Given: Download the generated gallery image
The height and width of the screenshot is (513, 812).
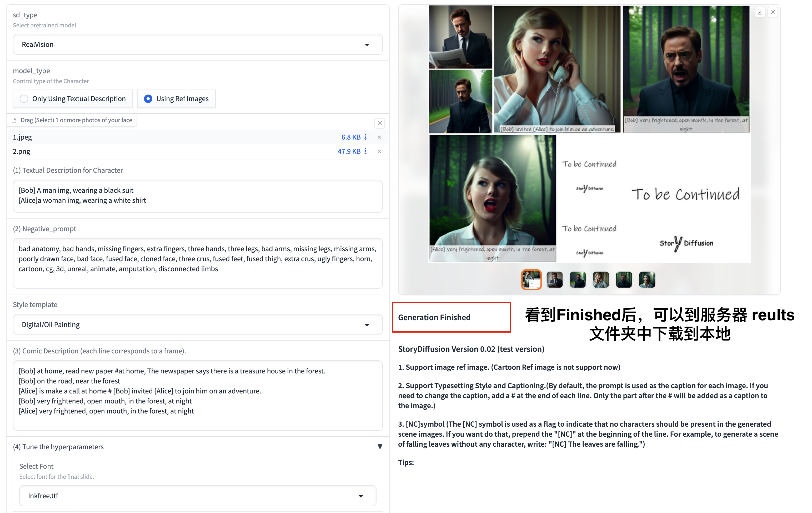Looking at the screenshot, I should (x=760, y=12).
